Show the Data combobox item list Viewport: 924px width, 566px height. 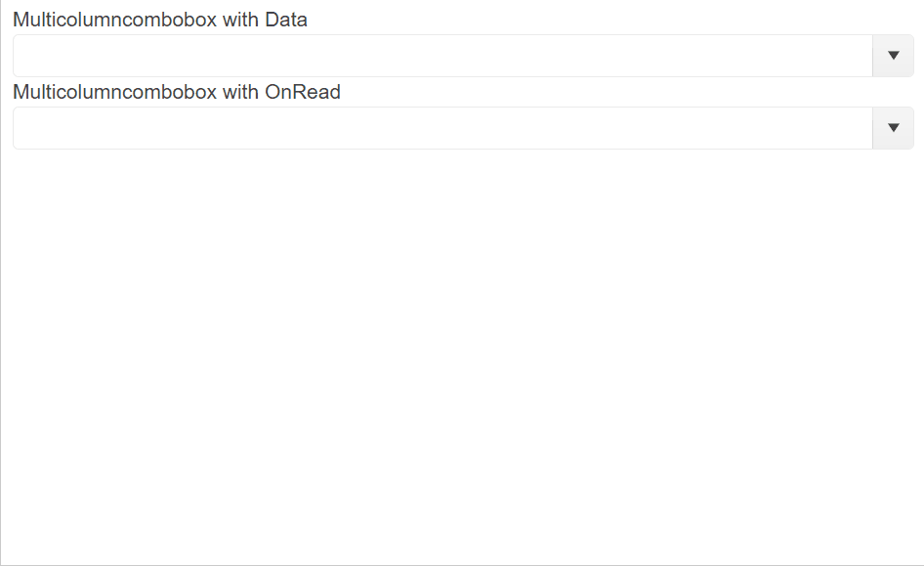[x=893, y=56]
